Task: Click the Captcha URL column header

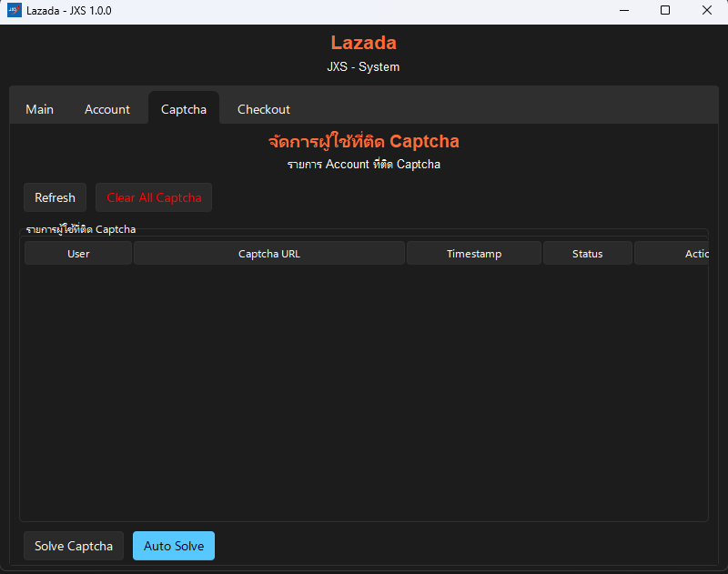Action: (269, 254)
